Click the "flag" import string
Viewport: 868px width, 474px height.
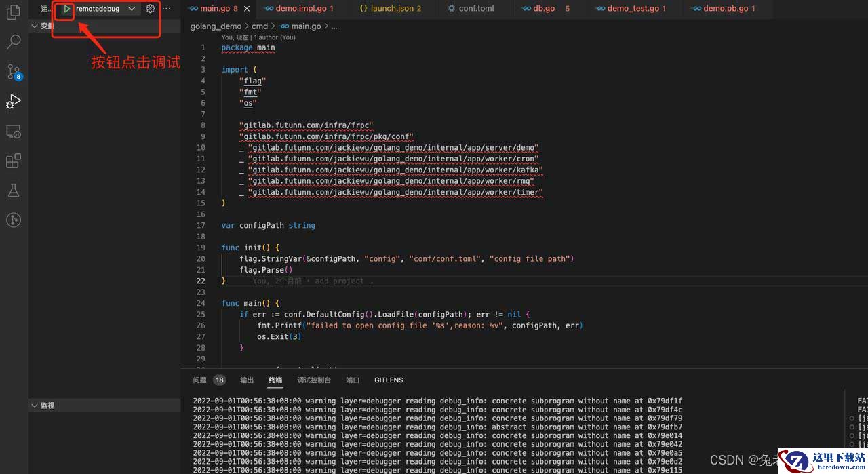pos(252,81)
